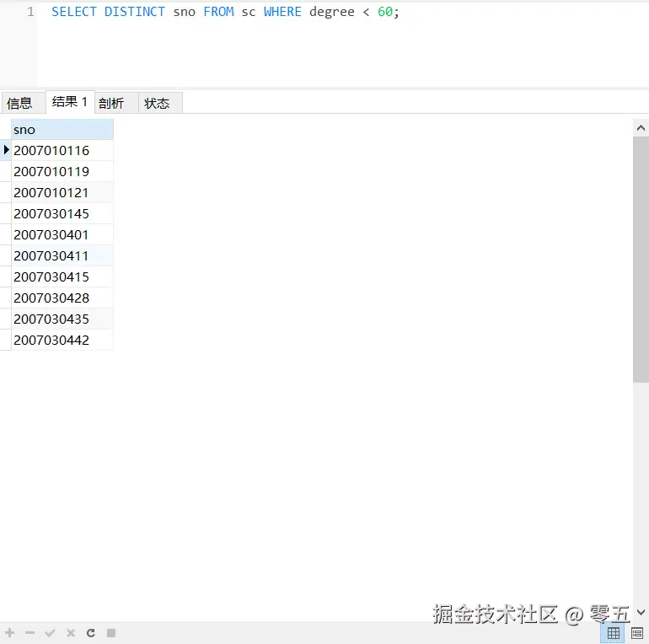Stop the query with the square icon
This screenshot has height=644, width=649.
click(111, 632)
